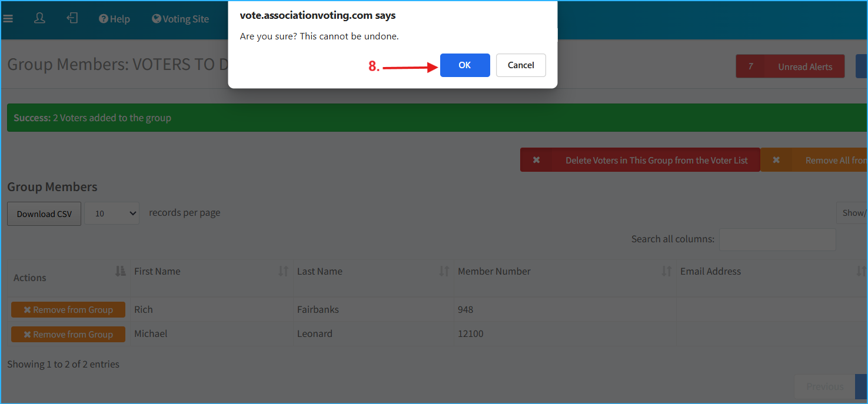Click Delete Voters in This Group button
The image size is (868, 404).
click(640, 160)
